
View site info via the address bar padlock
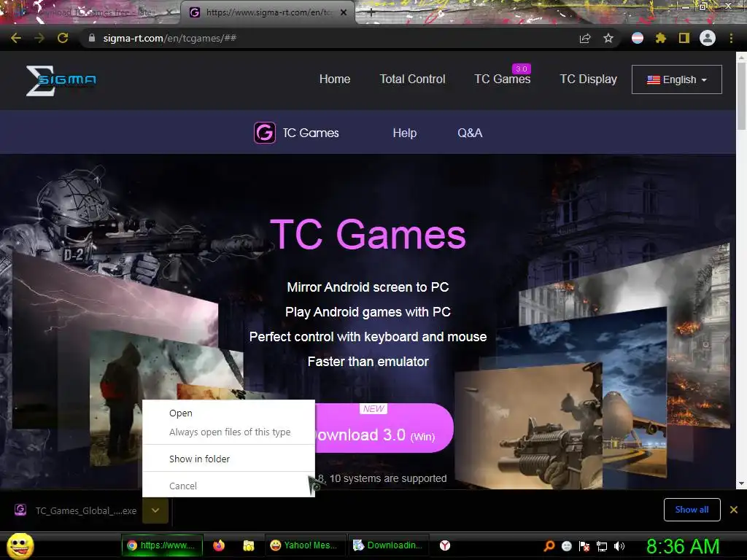tap(92, 38)
